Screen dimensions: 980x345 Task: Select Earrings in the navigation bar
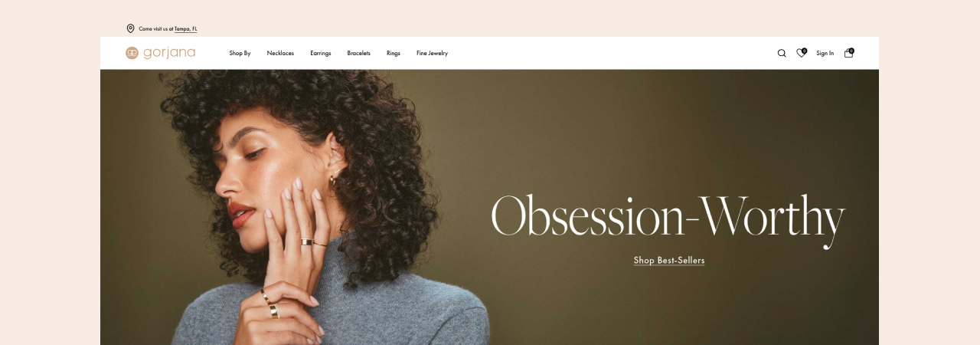321,54
